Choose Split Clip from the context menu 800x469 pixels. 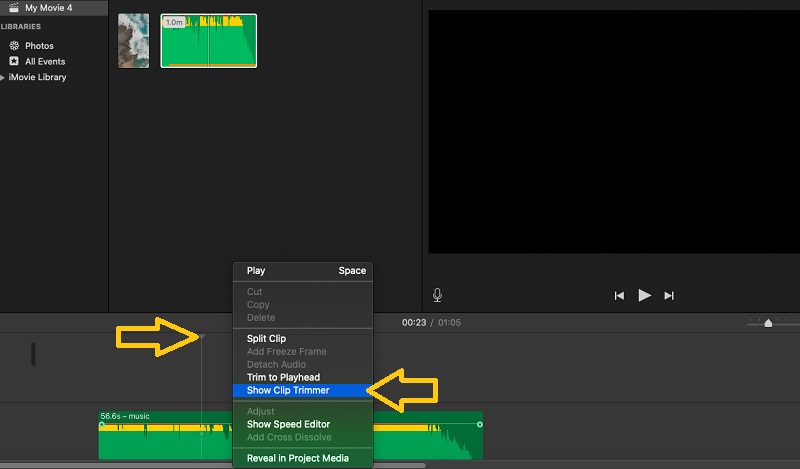tap(303, 338)
